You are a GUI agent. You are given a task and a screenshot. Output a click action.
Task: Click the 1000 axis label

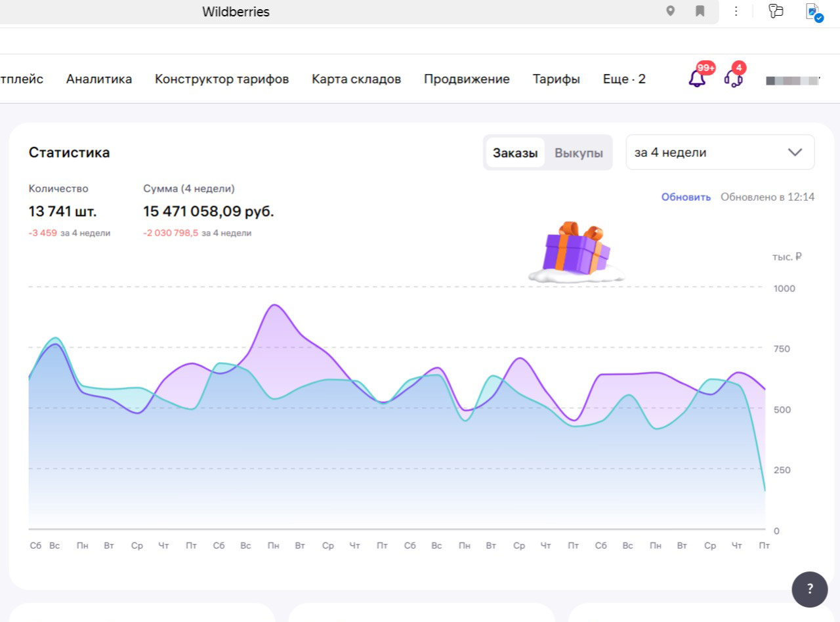784,289
